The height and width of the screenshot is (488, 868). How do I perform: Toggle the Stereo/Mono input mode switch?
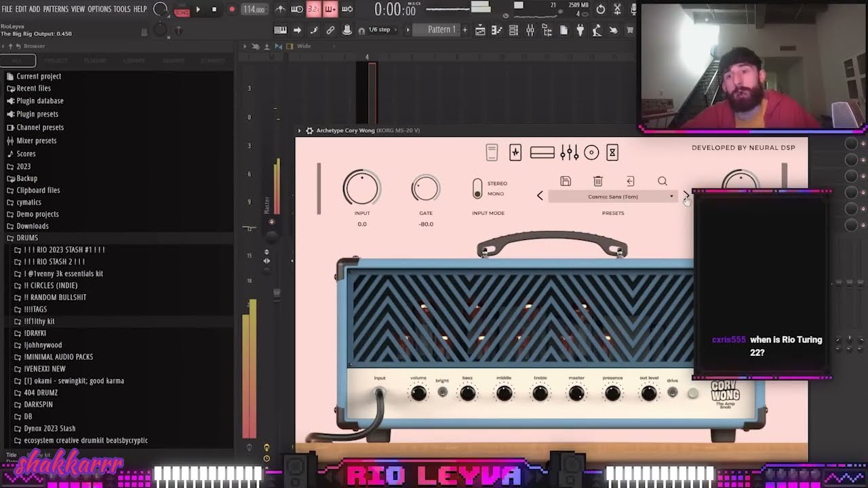point(477,188)
